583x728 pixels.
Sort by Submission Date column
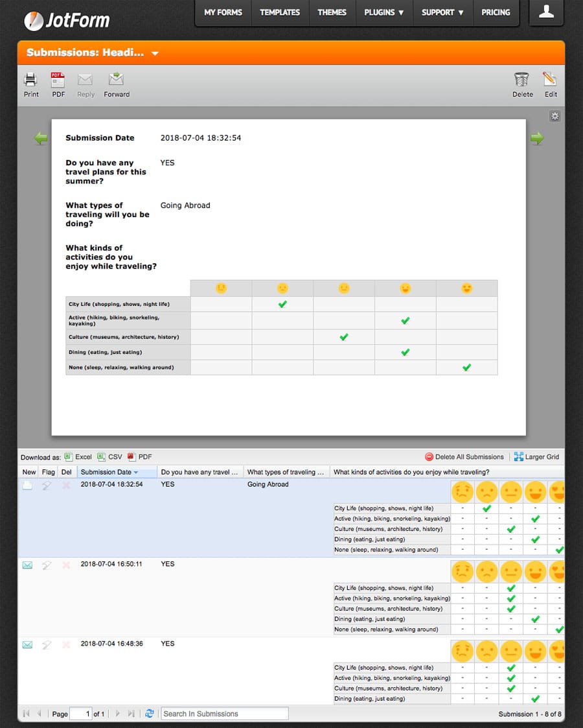[117, 472]
